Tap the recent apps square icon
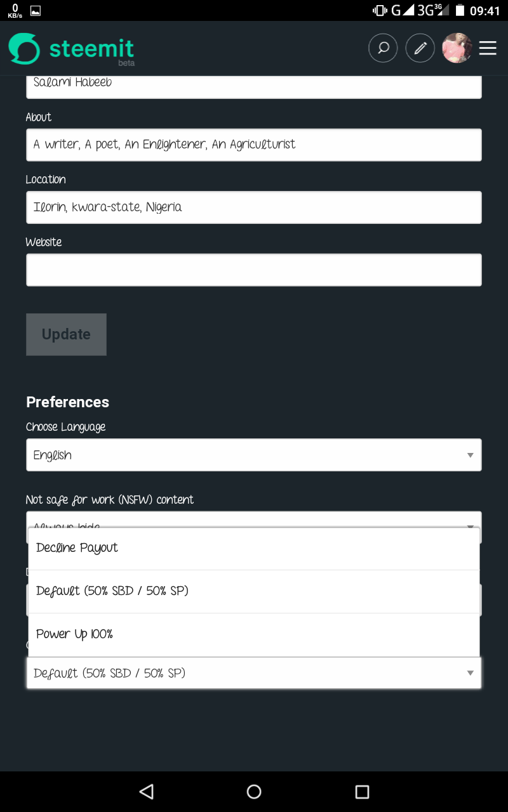This screenshot has width=508, height=812. click(x=362, y=791)
